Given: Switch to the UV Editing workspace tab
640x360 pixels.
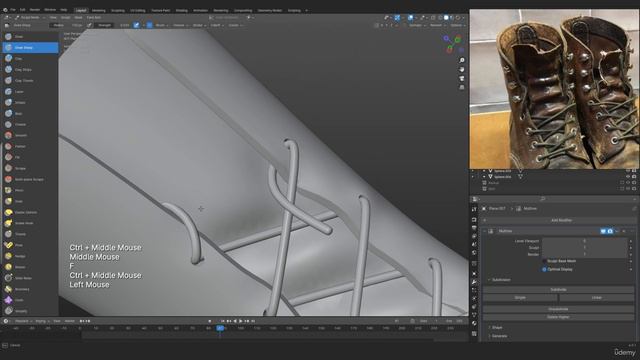Looking at the screenshot, I should click(138, 11).
